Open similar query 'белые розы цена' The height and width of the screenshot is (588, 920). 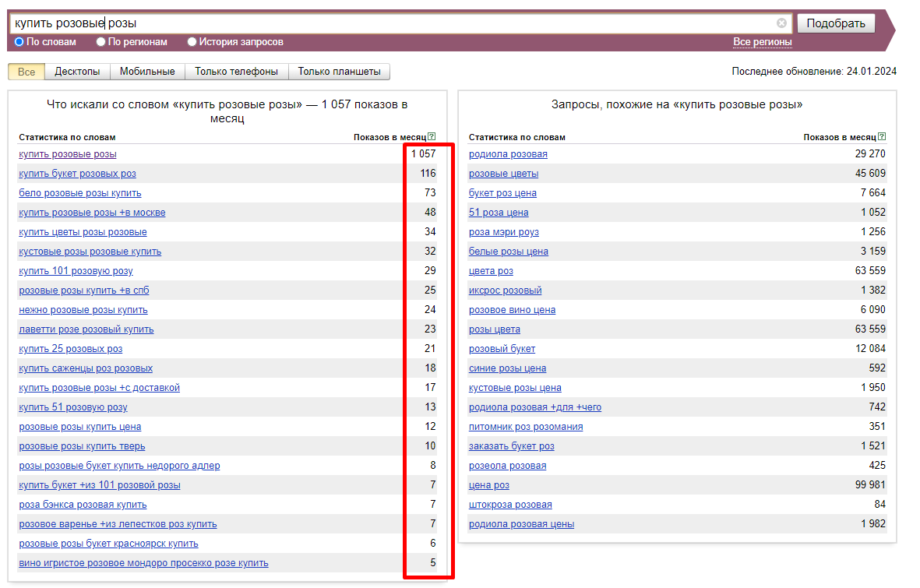pos(509,251)
